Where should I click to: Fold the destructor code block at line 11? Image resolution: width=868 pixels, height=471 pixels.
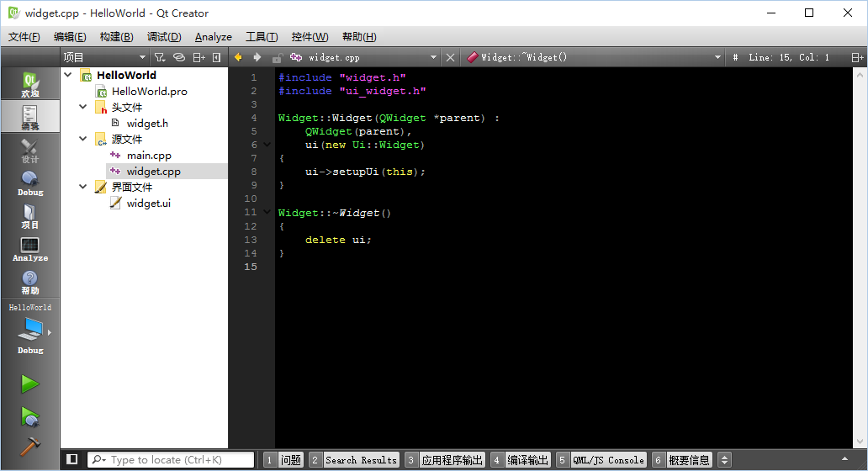(267, 212)
